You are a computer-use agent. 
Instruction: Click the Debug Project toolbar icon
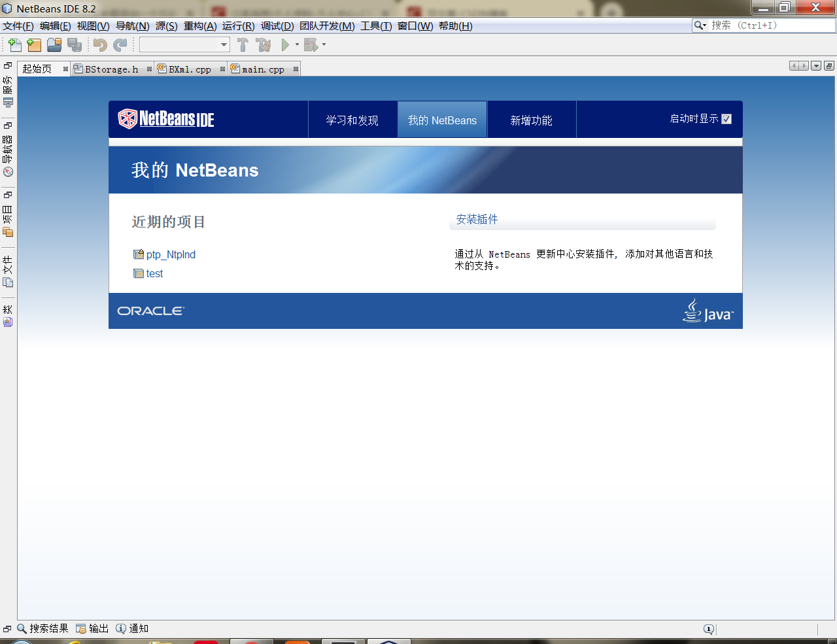pyautogui.click(x=311, y=44)
